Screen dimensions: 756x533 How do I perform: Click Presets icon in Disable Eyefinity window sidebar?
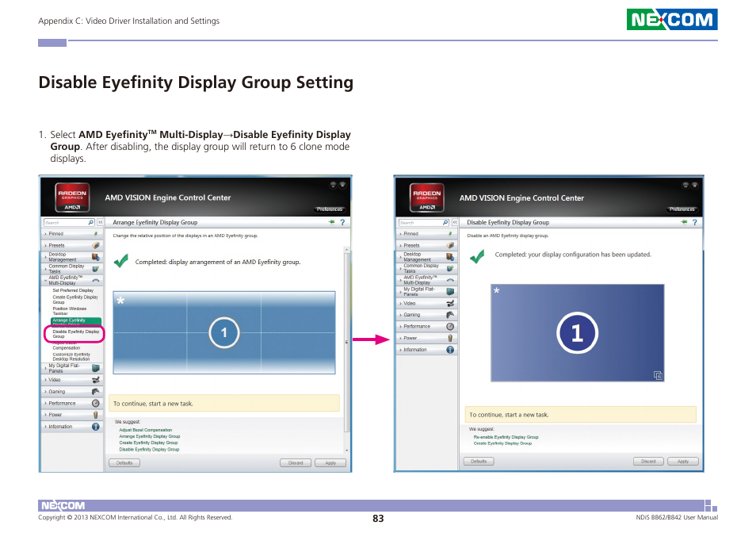450,246
